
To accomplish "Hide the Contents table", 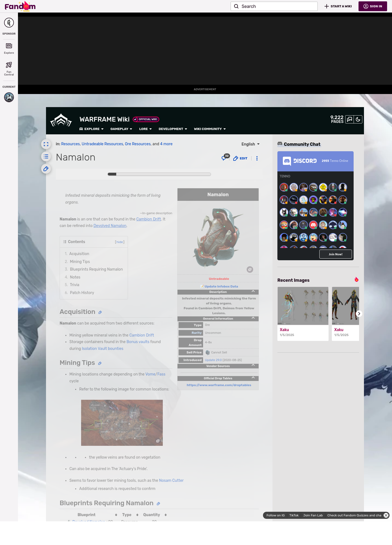I will point(120,242).
